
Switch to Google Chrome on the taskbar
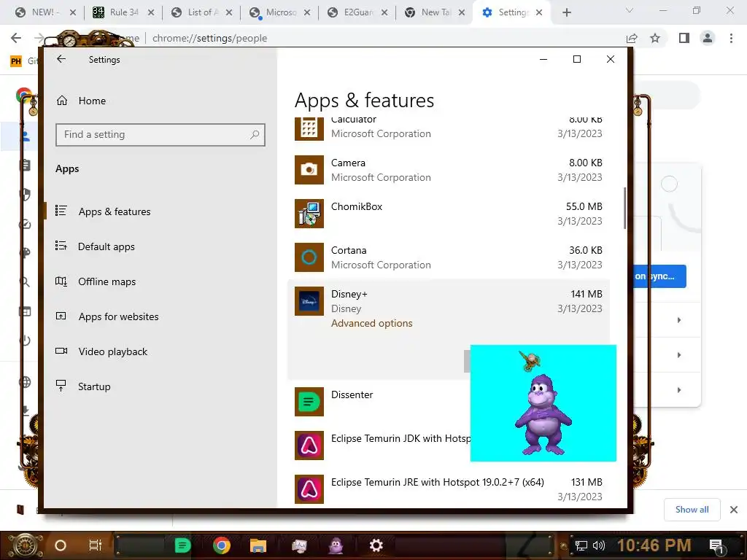pyautogui.click(x=222, y=545)
